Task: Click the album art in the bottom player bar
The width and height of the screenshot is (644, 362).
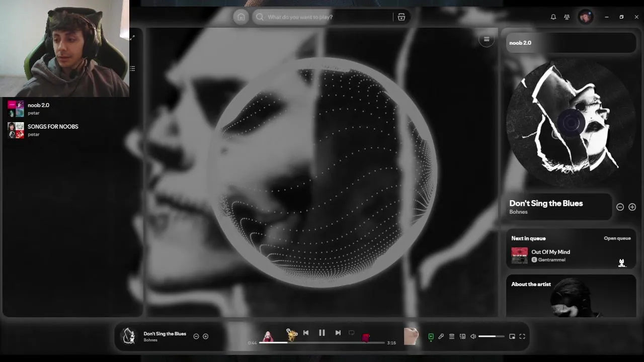Action: click(x=129, y=336)
